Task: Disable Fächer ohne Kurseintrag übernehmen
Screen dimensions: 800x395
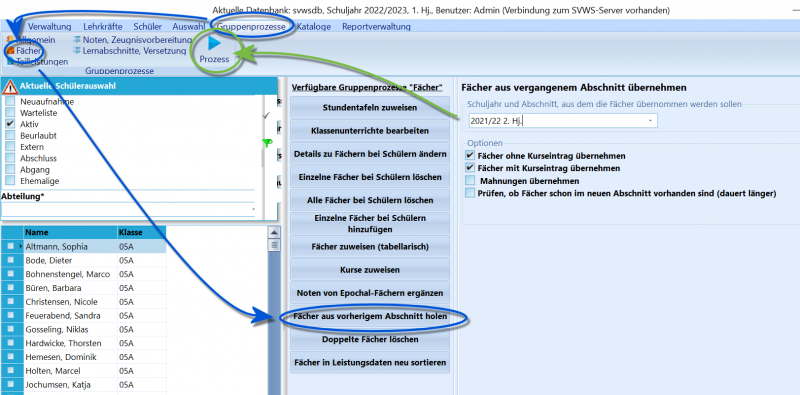Action: pos(470,155)
